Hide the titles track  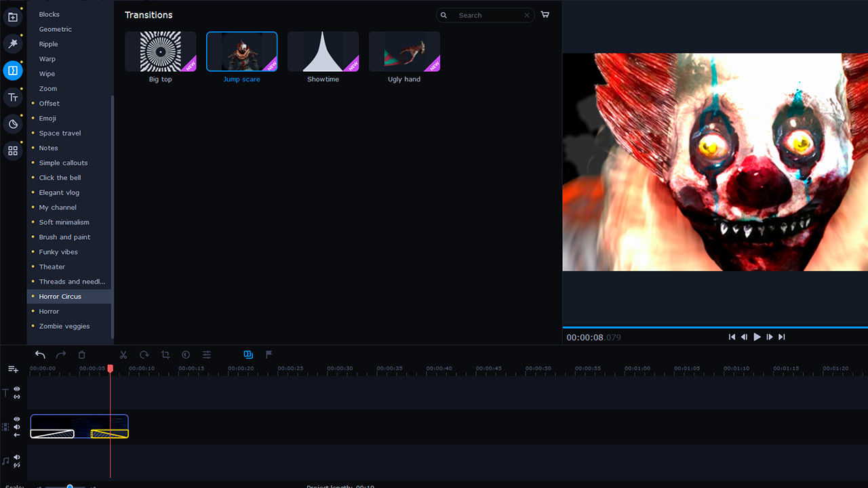16,387
